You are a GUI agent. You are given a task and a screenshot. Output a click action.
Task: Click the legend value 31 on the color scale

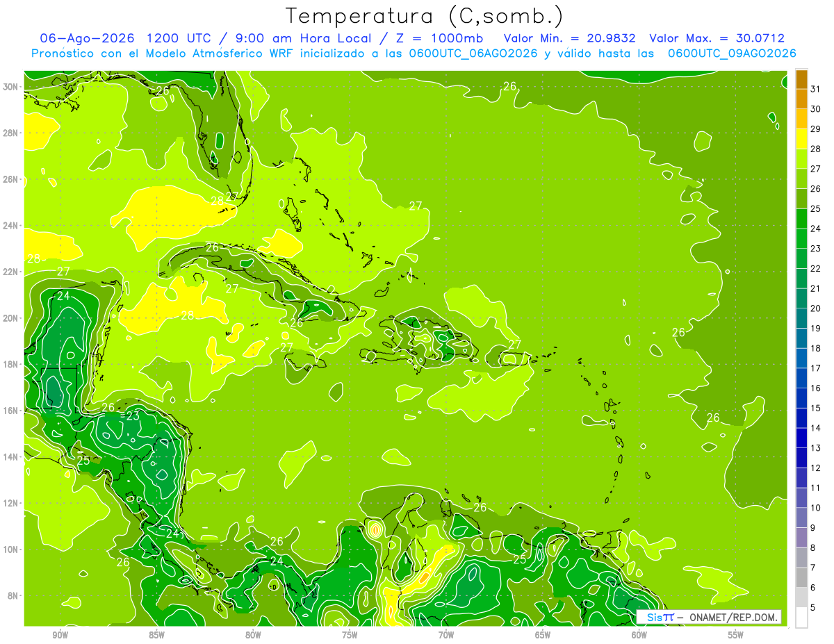tap(816, 89)
